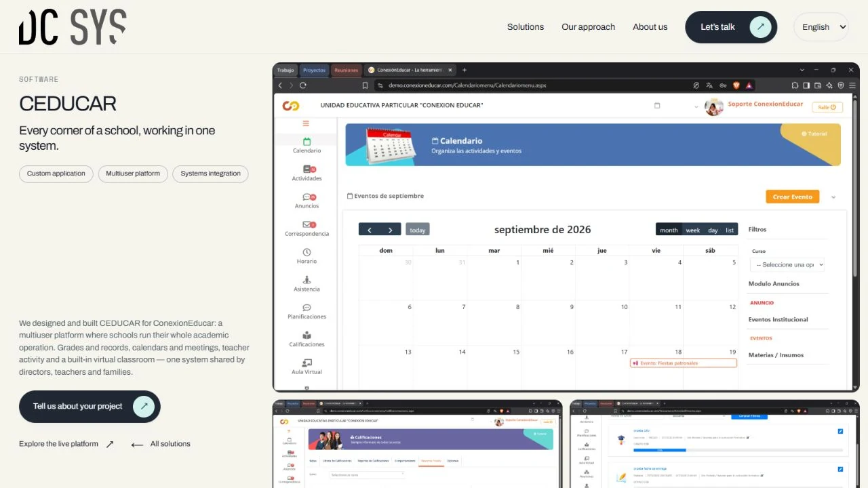868x488 pixels.
Task: Click the calendar icon in the header bar
Action: [x=656, y=106]
